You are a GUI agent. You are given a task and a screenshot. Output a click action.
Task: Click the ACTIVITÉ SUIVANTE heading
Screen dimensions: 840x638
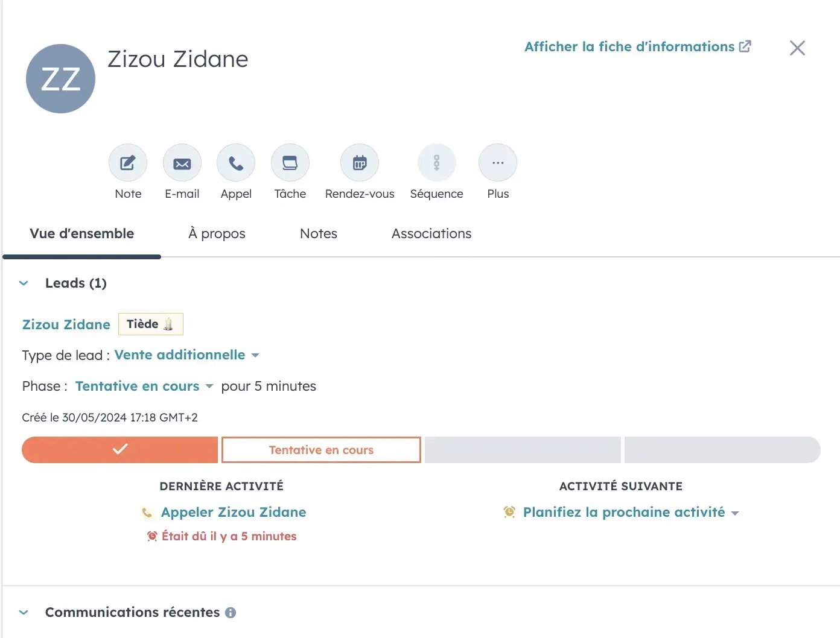[621, 486]
